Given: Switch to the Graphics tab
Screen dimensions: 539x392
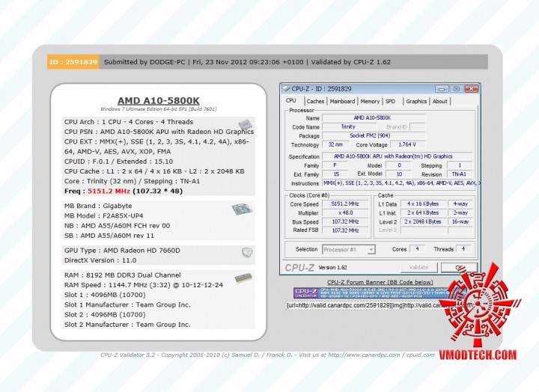Looking at the screenshot, I should click(416, 101).
